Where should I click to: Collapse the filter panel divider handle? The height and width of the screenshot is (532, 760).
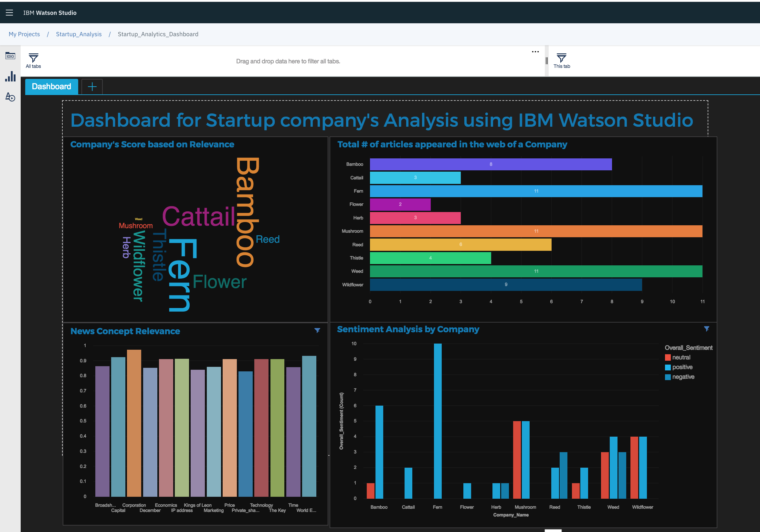click(546, 61)
